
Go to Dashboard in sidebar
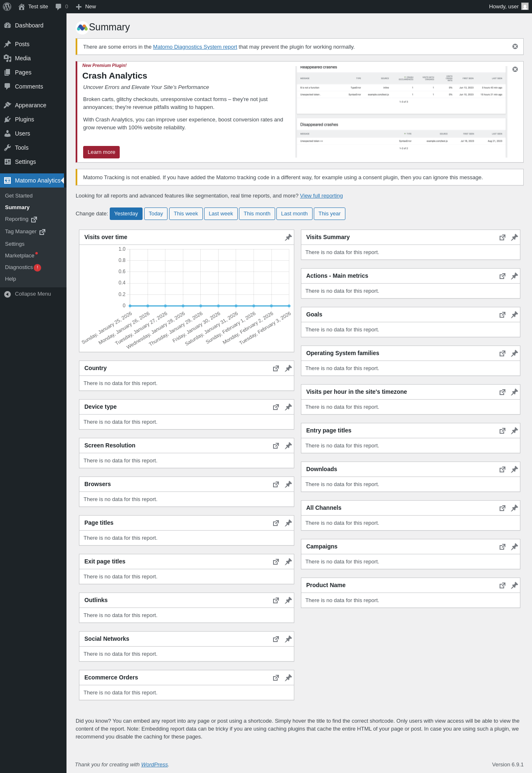pyautogui.click(x=33, y=25)
